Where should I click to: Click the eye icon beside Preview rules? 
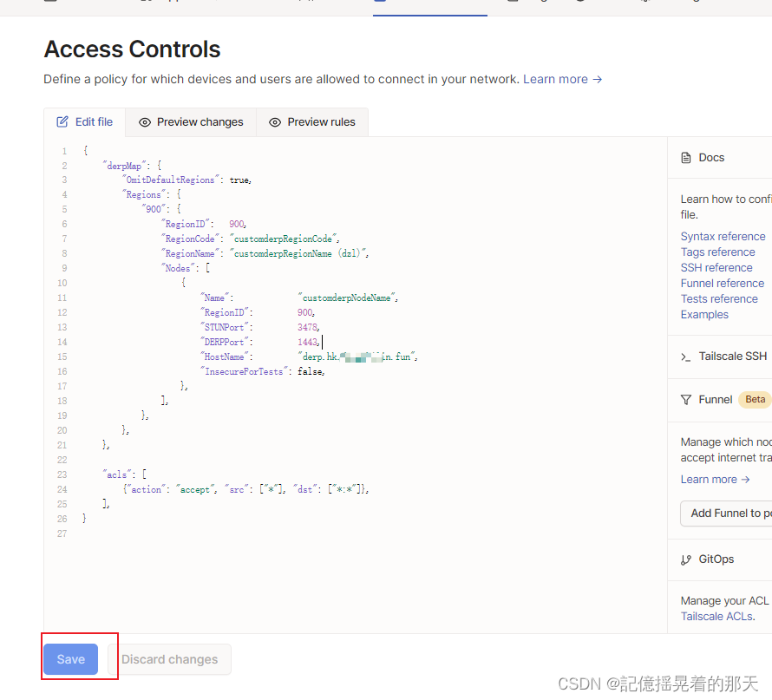tap(275, 122)
